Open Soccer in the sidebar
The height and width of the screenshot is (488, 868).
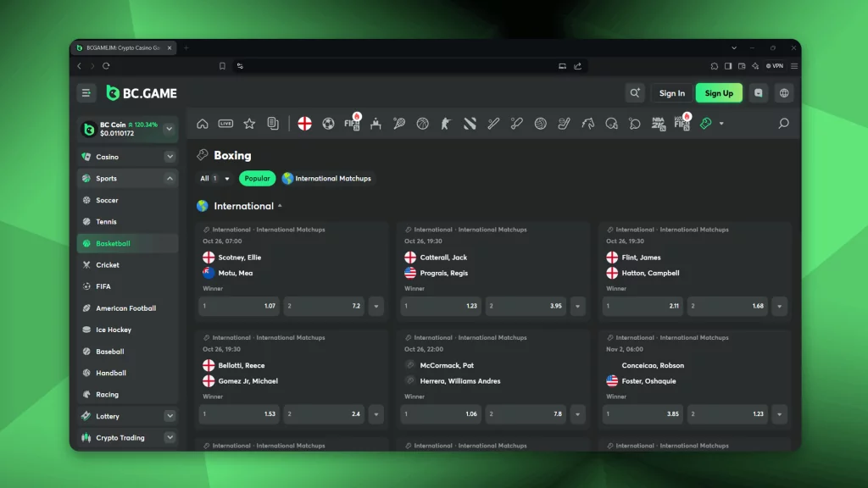(x=127, y=200)
